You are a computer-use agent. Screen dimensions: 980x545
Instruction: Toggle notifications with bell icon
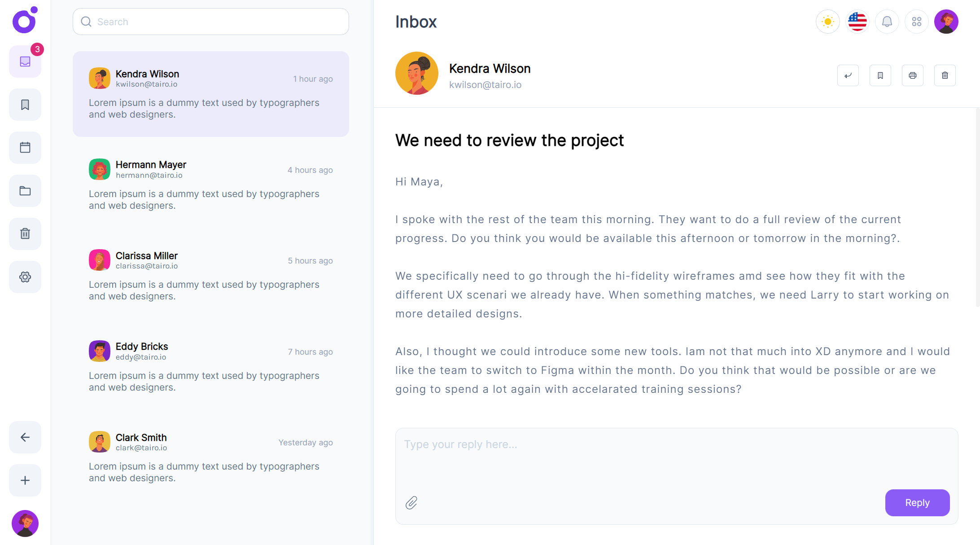click(887, 21)
